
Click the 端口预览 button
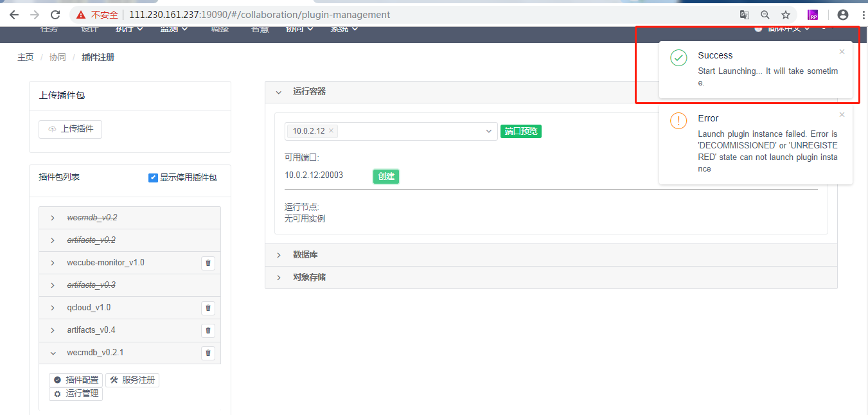pyautogui.click(x=520, y=131)
